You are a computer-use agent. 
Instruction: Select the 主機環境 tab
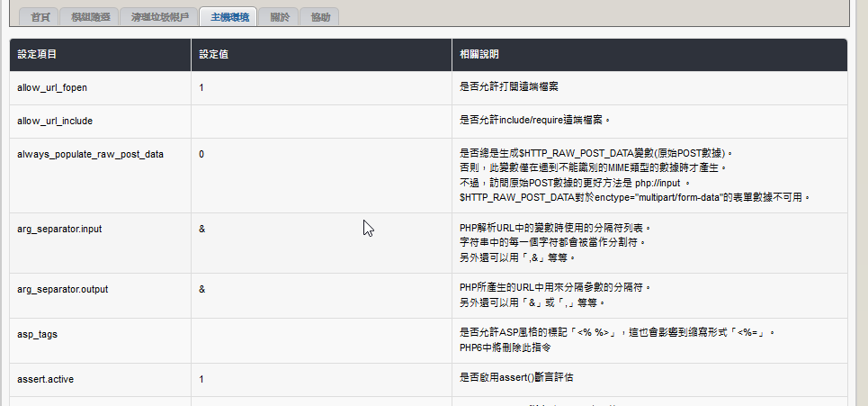[x=228, y=17]
